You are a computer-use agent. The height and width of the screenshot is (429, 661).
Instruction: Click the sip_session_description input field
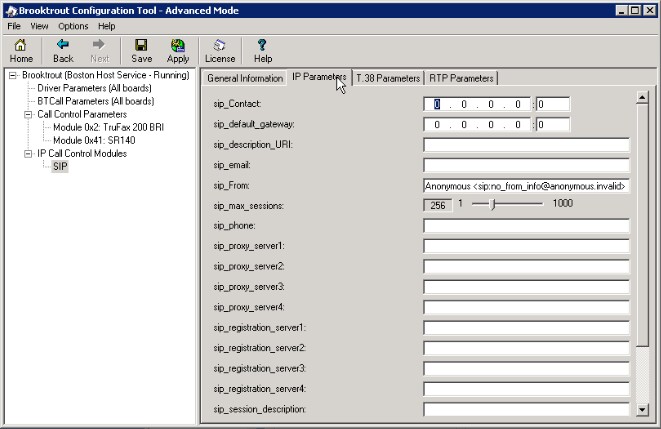tap(526, 409)
